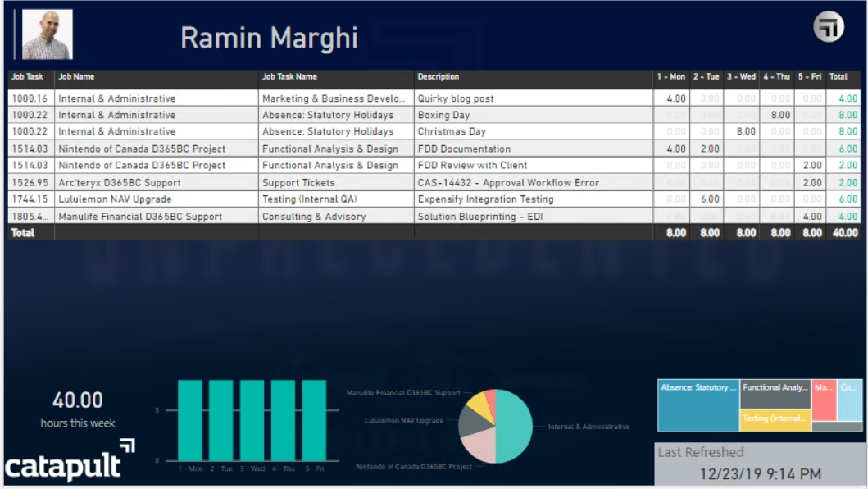Click Internal & Administrative pie chart label
Image resolution: width=868 pixels, height=489 pixels.
pos(589,427)
